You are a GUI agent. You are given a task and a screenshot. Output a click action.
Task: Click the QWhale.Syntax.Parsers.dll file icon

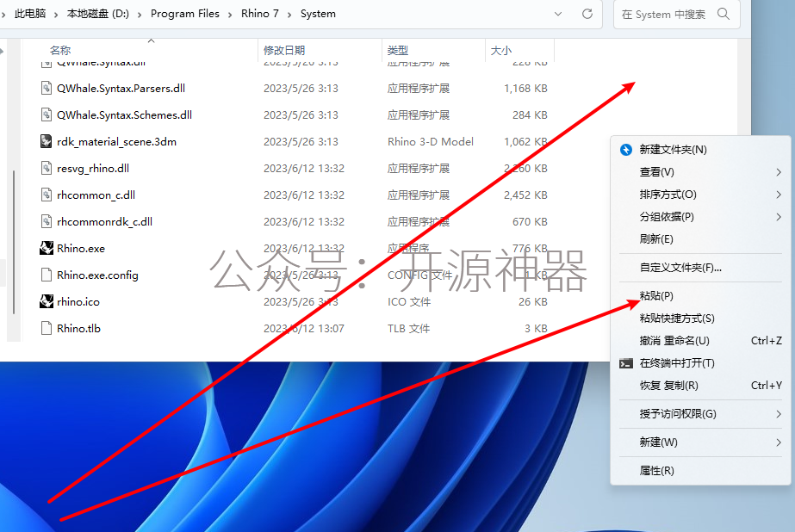coord(47,88)
